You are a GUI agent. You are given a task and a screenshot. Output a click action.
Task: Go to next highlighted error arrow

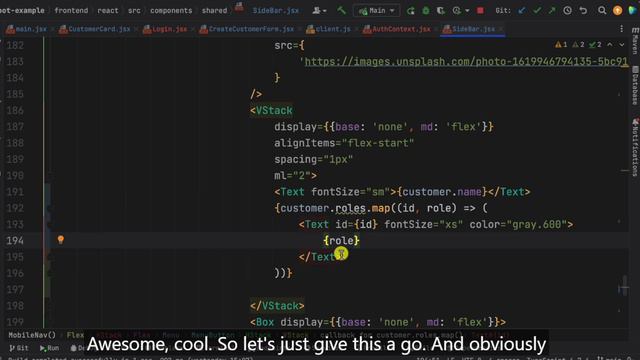pos(622,44)
